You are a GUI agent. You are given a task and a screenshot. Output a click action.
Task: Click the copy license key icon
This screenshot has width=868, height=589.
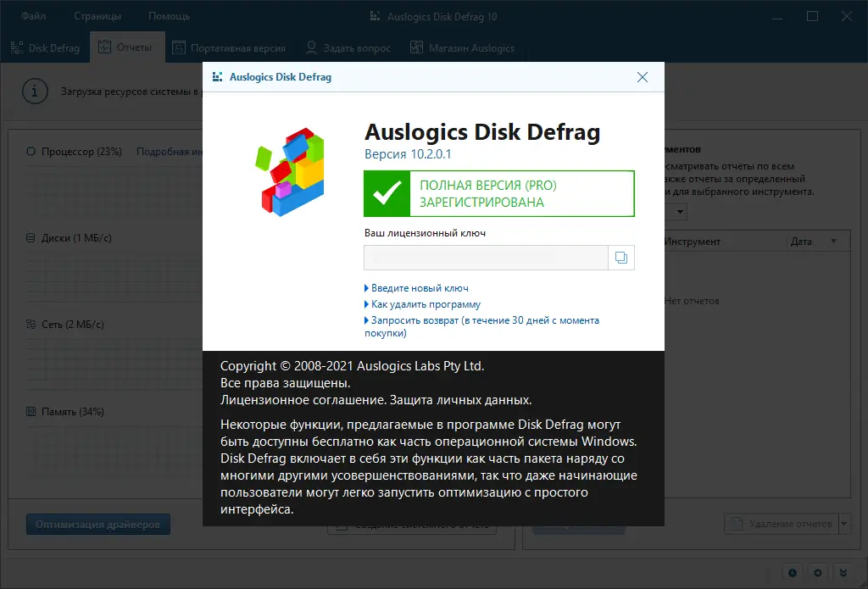tap(621, 258)
